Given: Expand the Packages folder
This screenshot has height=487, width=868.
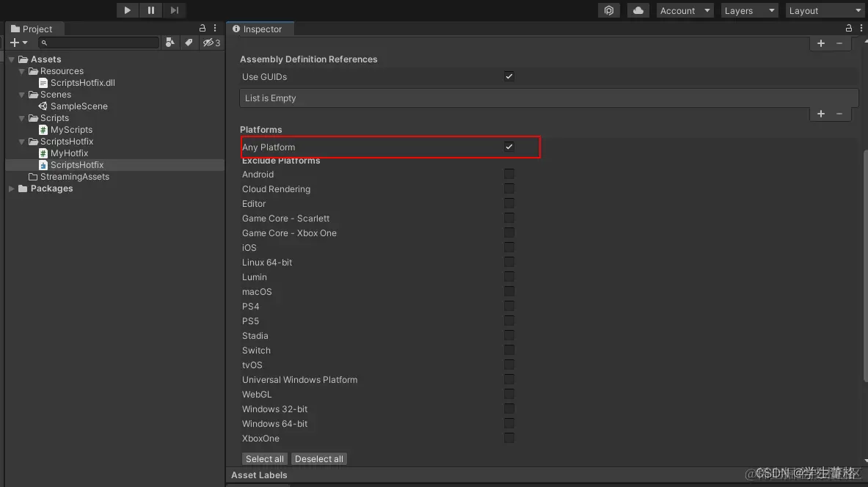Looking at the screenshot, I should pyautogui.click(x=12, y=188).
